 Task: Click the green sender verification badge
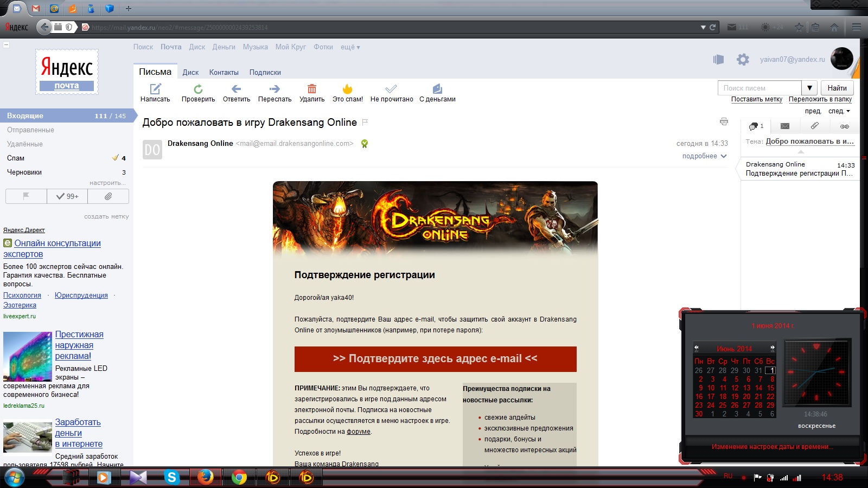(365, 144)
